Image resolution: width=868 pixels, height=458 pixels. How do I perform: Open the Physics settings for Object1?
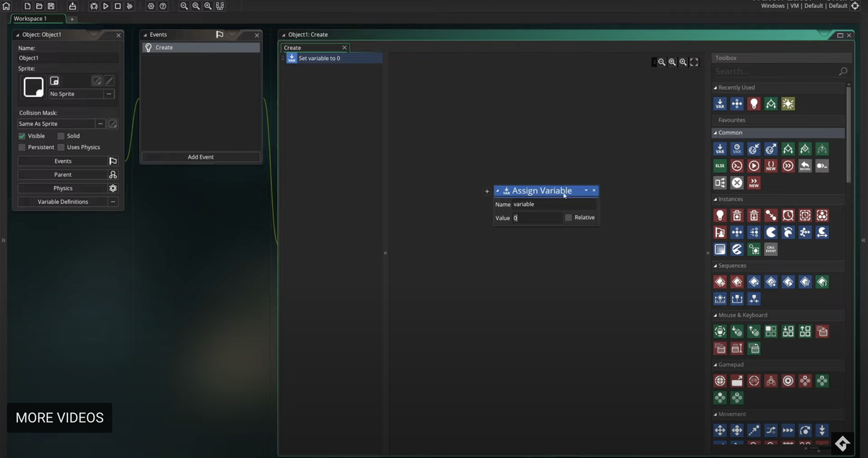point(63,187)
